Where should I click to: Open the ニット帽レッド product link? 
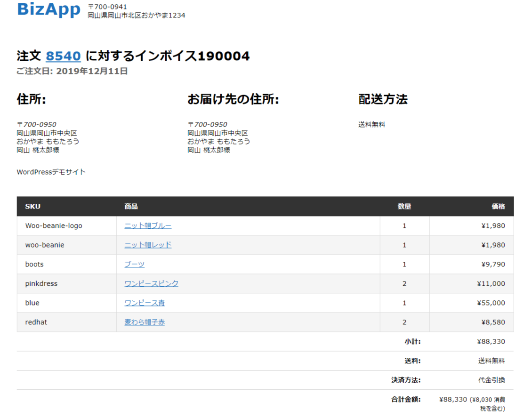click(x=148, y=245)
